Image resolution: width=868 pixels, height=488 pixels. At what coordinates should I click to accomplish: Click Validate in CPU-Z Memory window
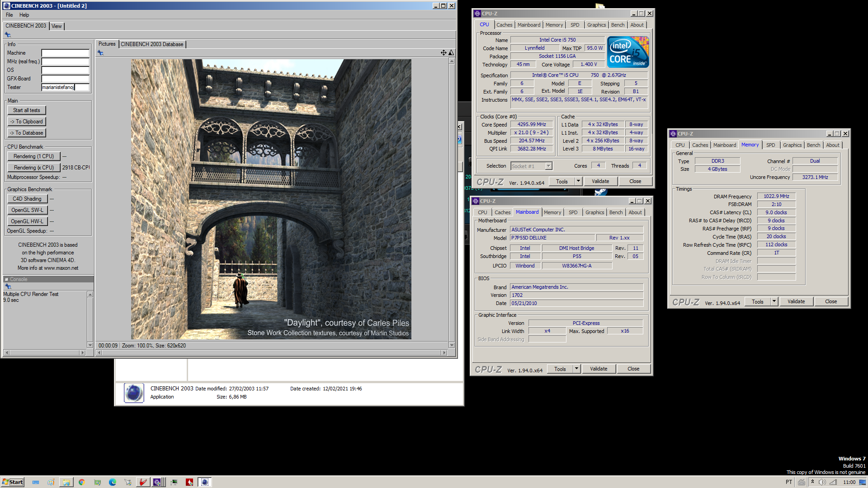click(796, 301)
